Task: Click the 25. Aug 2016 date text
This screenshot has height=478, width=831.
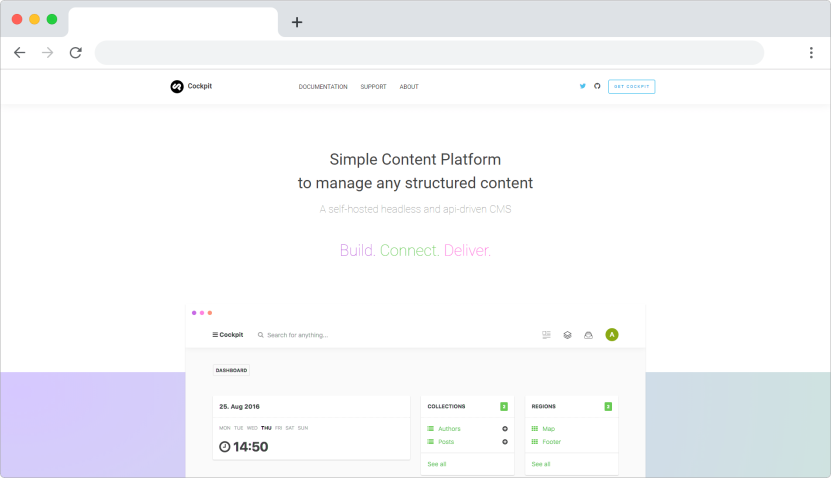Action: (x=240, y=406)
